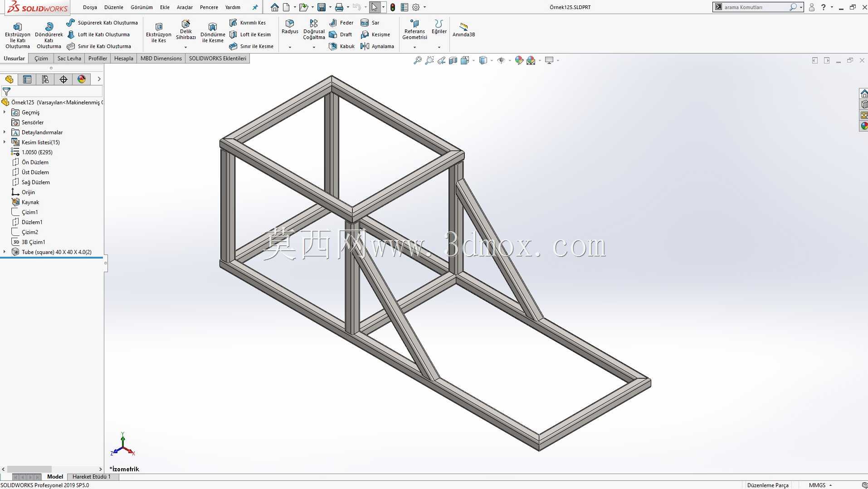Click Doğrusal Çoğaltma pattern tool
Screen dimensions: 868x489
[x=314, y=30]
